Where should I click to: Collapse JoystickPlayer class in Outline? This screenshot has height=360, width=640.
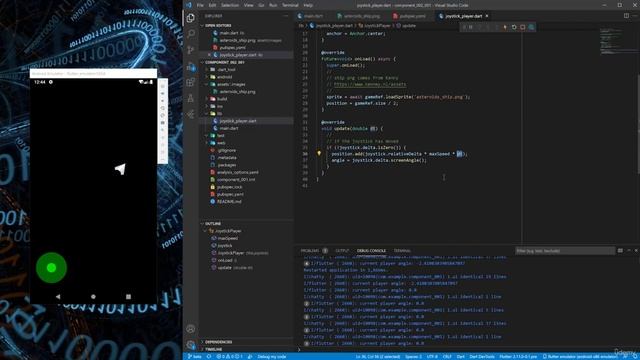[205, 231]
